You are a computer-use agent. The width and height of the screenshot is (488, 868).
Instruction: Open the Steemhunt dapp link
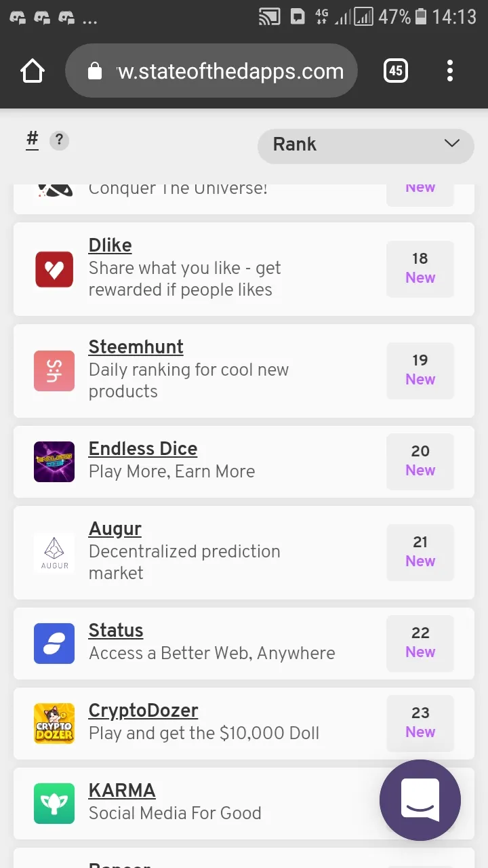coord(136,347)
